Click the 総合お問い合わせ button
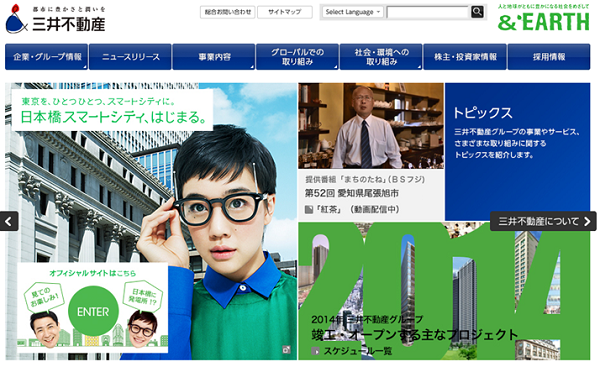Viewport: 600px width, 367px height. (228, 12)
